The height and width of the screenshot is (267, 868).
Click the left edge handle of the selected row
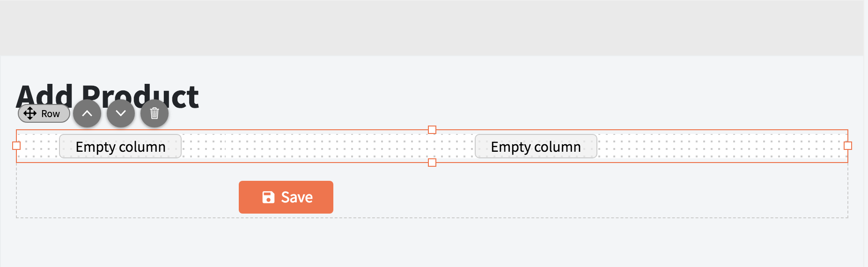[x=16, y=146]
